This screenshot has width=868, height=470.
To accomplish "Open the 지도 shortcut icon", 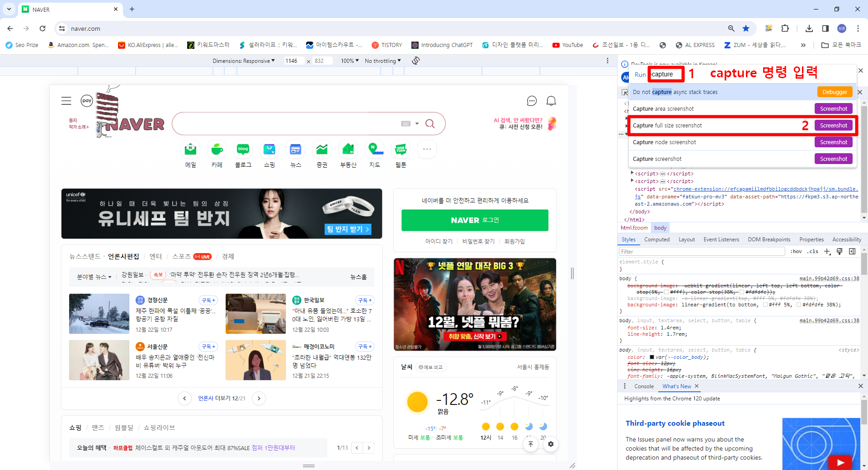I will coord(374,149).
